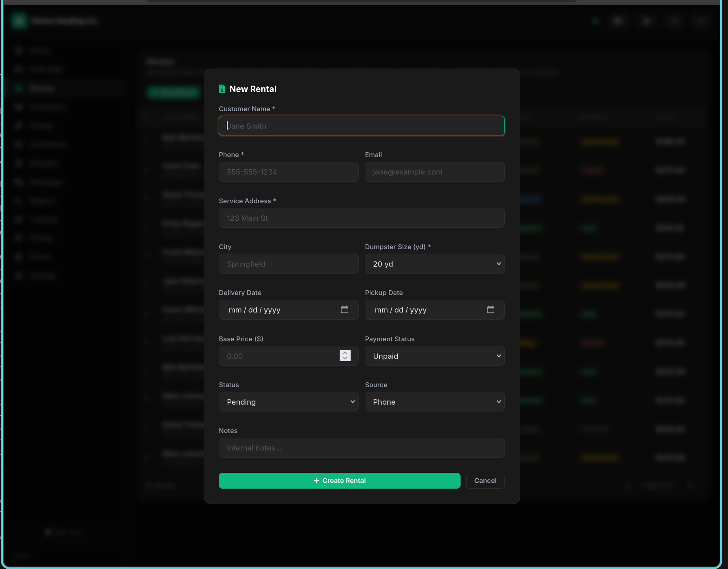Focus the City field with Springfield placeholder
Viewport: 728px width, 569px height.
[288, 264]
